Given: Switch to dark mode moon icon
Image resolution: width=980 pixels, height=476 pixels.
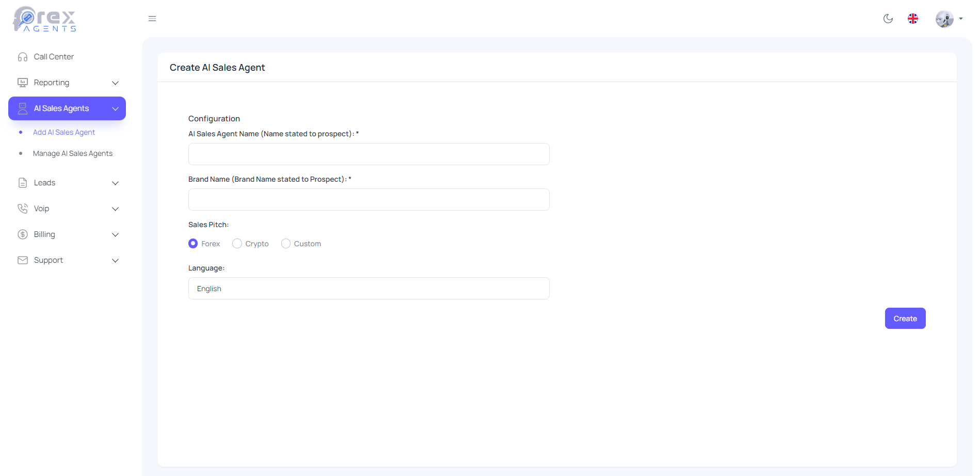Looking at the screenshot, I should pos(888,19).
